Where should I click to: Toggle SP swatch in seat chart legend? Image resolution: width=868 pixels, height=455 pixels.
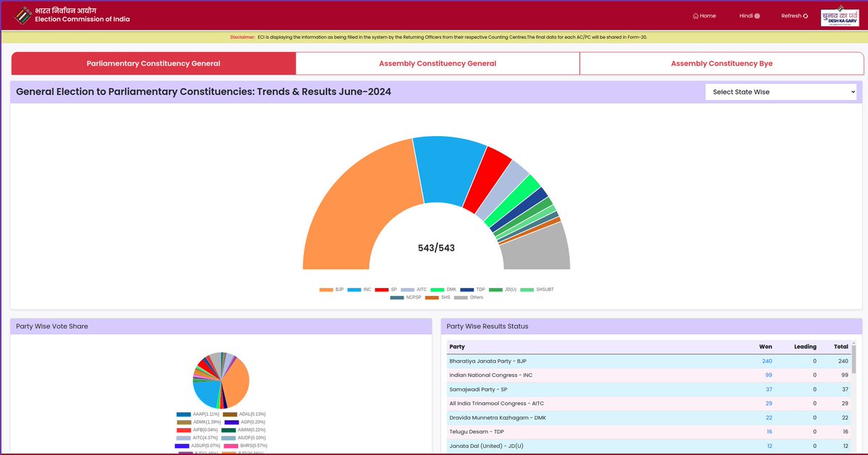click(x=381, y=289)
